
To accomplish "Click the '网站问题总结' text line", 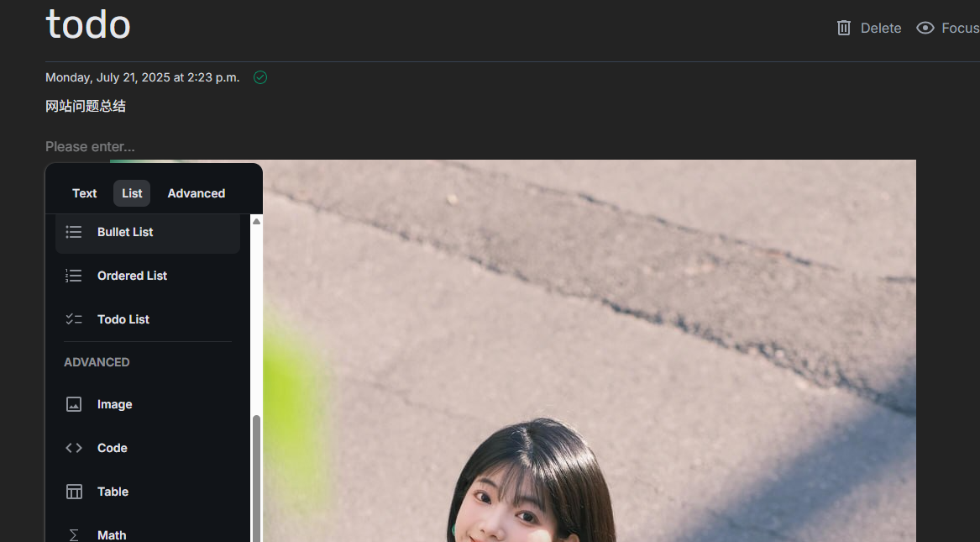I will tap(86, 106).
